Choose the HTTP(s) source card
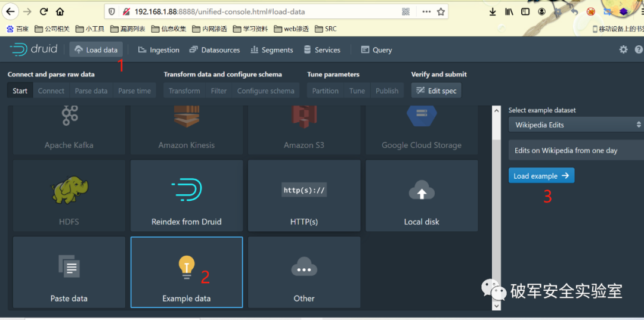The height and width of the screenshot is (320, 644). point(304,195)
